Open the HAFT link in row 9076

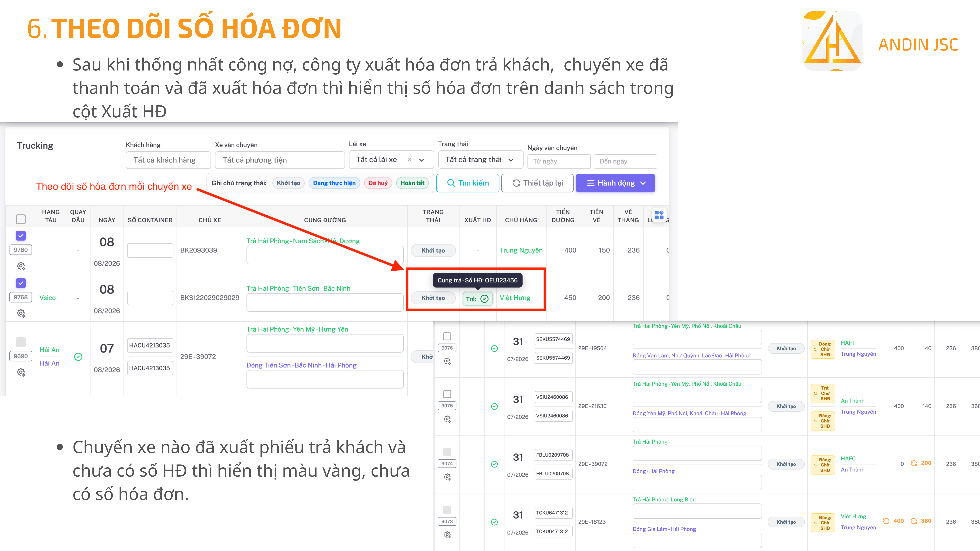[x=848, y=343]
